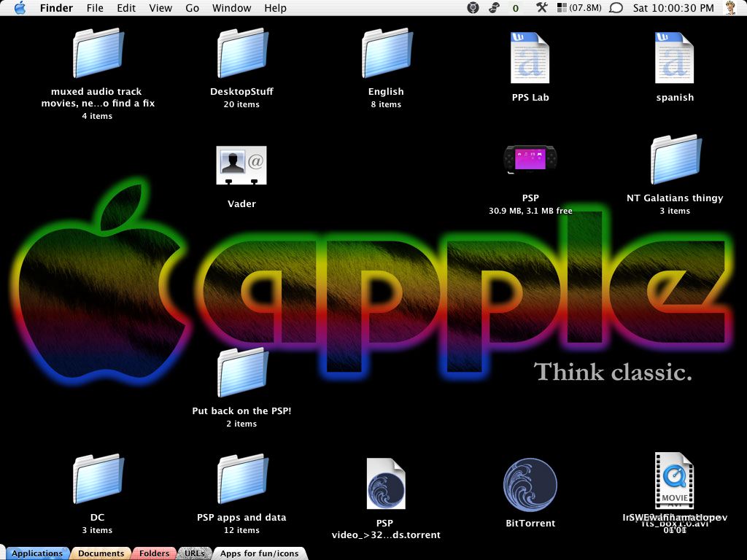
Task: Open the BitTorrent application icon
Action: click(530, 485)
